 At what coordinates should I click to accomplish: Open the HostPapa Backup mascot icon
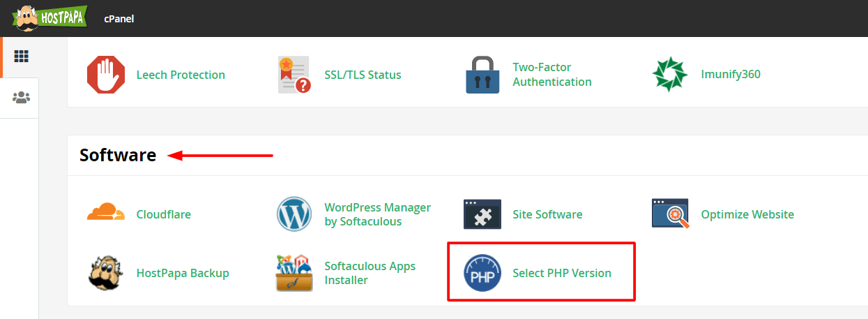pyautogui.click(x=106, y=273)
